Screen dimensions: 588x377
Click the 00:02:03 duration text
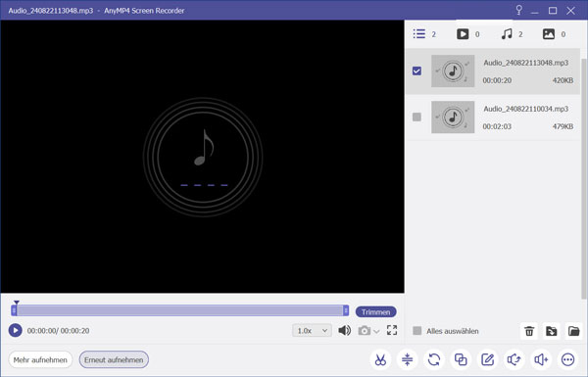pyautogui.click(x=497, y=126)
